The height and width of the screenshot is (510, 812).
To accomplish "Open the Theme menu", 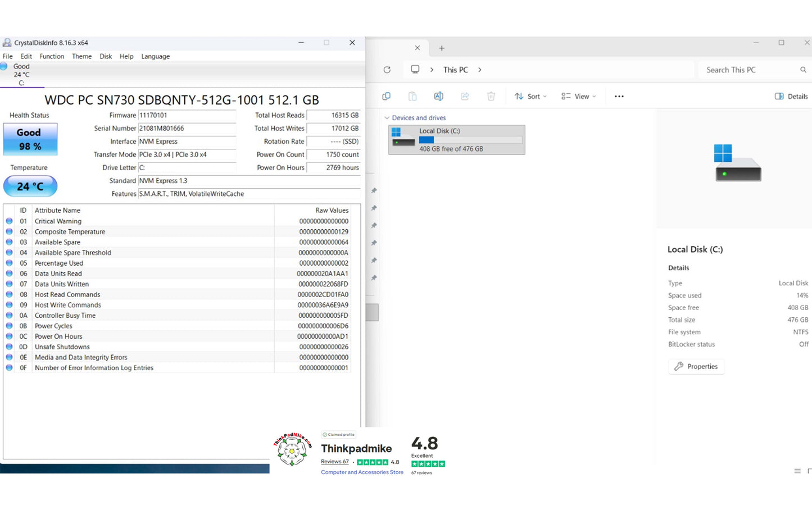I will tap(81, 56).
